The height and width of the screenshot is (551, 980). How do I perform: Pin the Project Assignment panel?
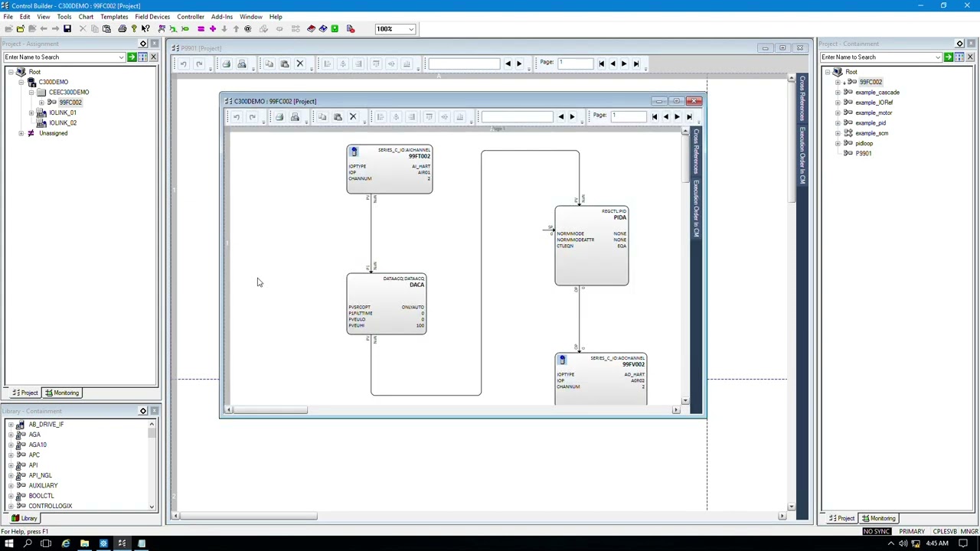pyautogui.click(x=142, y=44)
